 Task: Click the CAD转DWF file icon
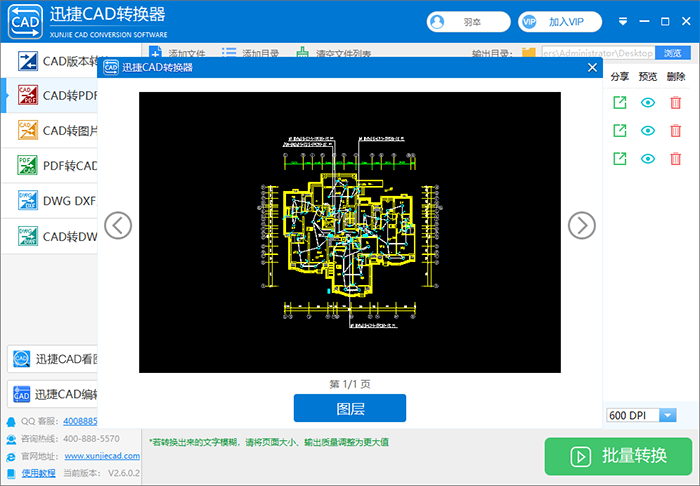pos(28,236)
